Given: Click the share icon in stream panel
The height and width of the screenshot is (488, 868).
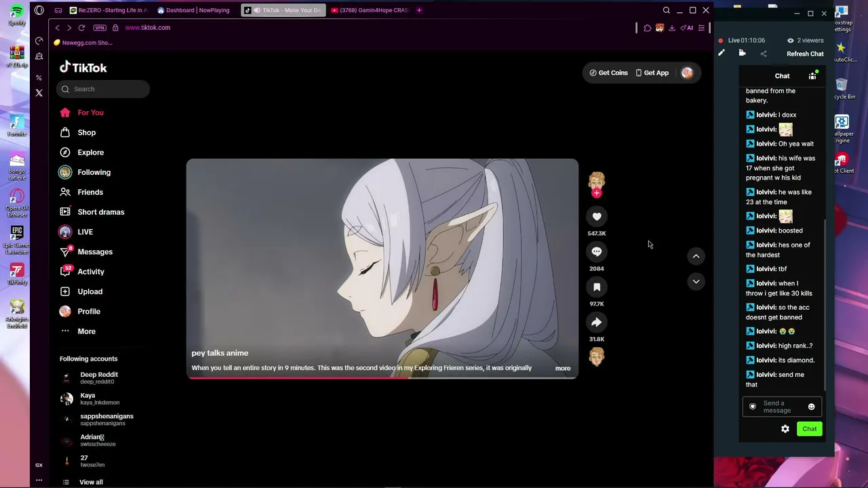Looking at the screenshot, I should [764, 54].
